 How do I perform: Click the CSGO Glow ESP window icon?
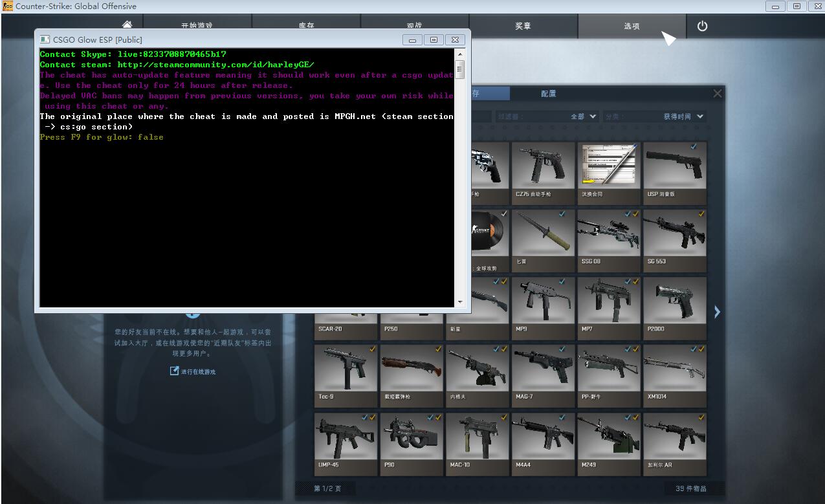[x=45, y=39]
